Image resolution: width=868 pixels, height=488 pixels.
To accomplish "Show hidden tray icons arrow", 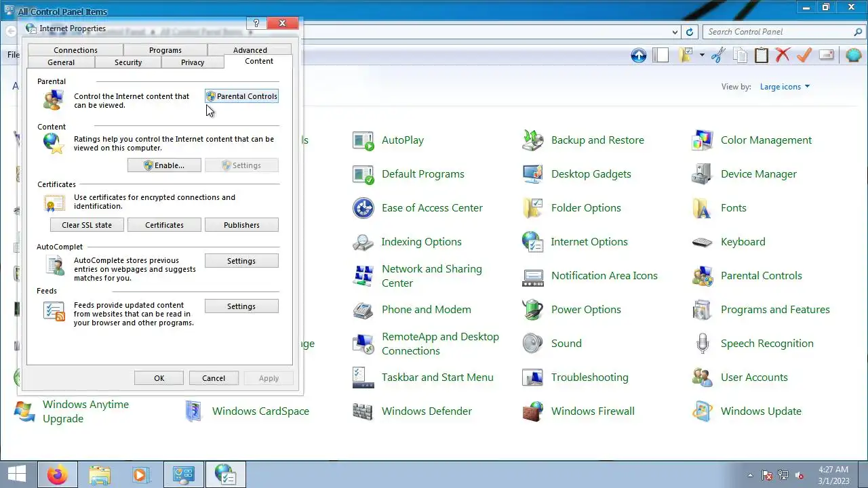I will pyautogui.click(x=750, y=475).
